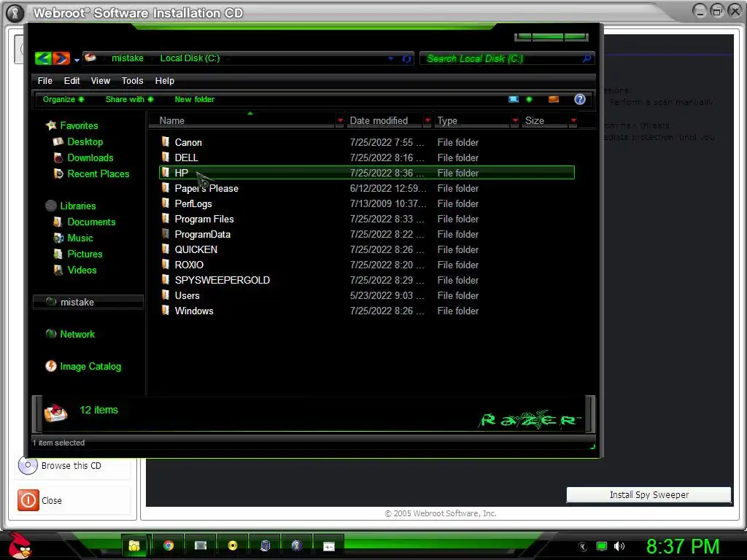This screenshot has height=560, width=747.
Task: Select 'mistake' in the address breadcrumb
Action: pyautogui.click(x=127, y=58)
